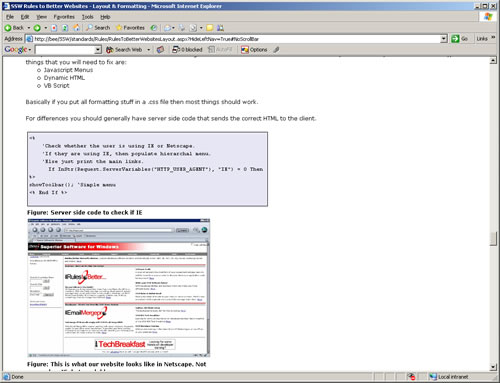The width and height of the screenshot is (500, 383).
Task: Click the sentence starting 'For differences you should'
Action: point(171,118)
